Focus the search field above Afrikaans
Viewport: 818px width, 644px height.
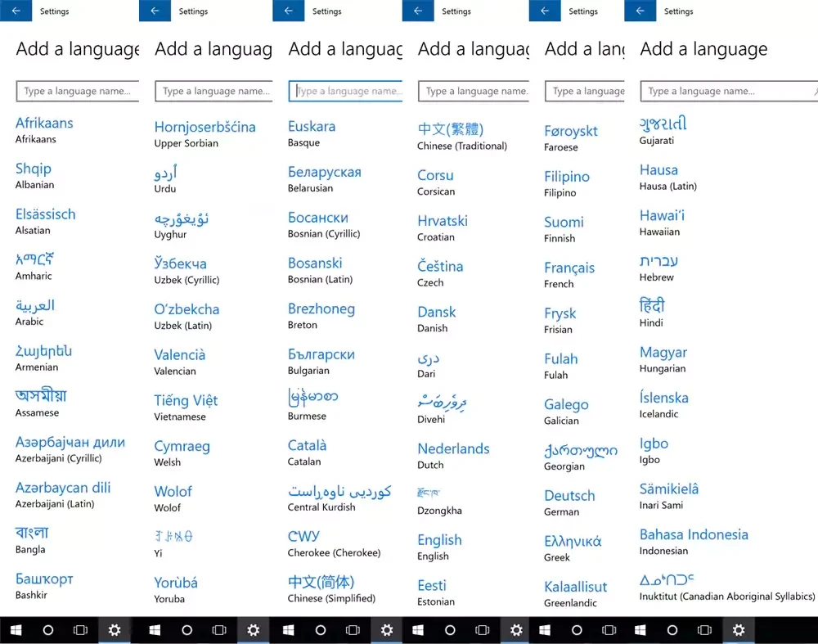tap(77, 91)
